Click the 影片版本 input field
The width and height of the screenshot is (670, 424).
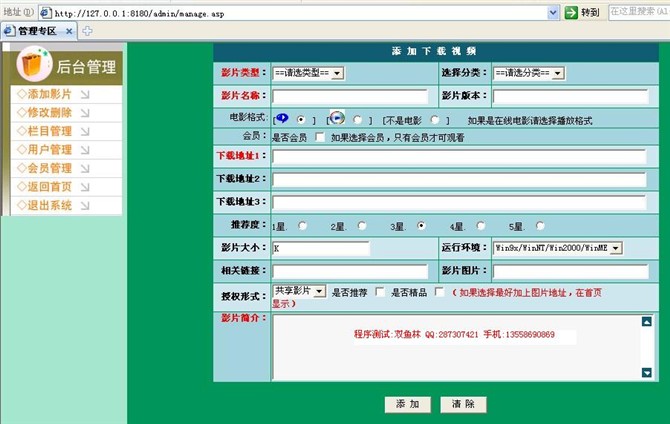[571, 96]
